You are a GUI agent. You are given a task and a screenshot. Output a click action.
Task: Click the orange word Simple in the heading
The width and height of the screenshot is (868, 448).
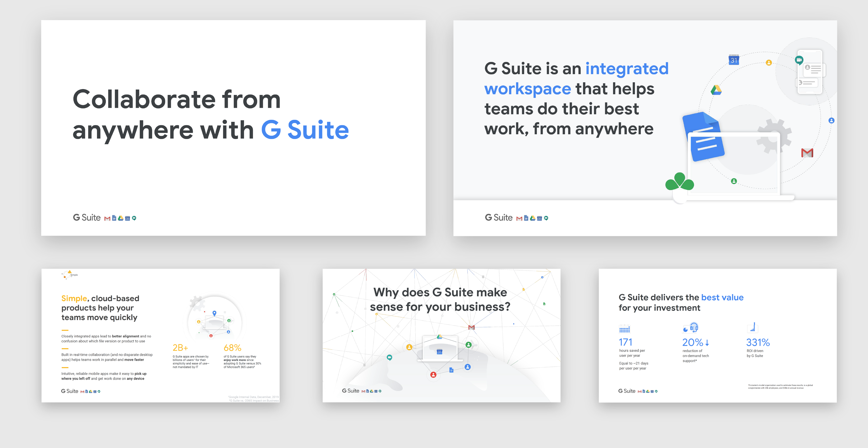(x=74, y=298)
